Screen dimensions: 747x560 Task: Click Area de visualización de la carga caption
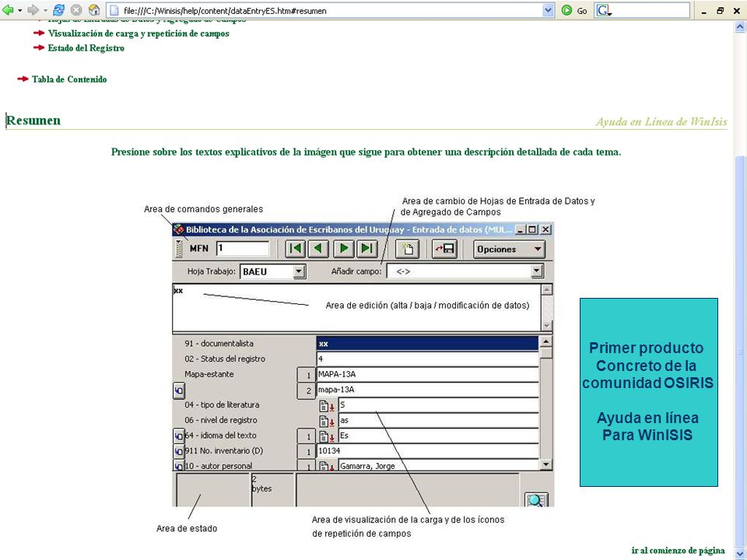pos(408,527)
